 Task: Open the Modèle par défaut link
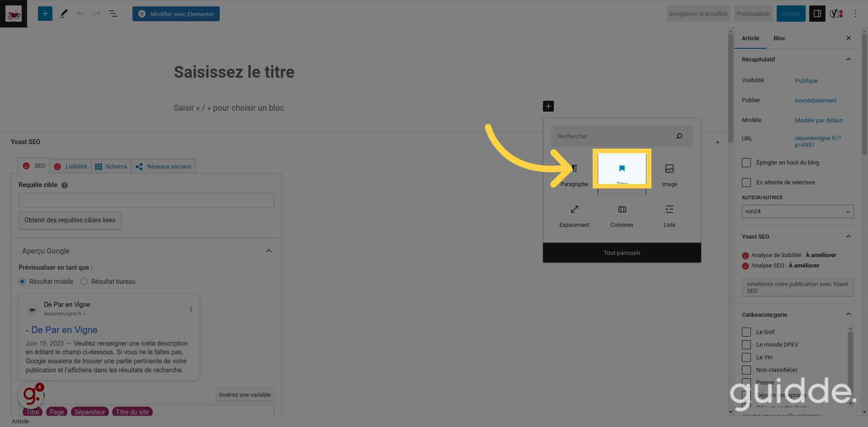[x=819, y=121]
